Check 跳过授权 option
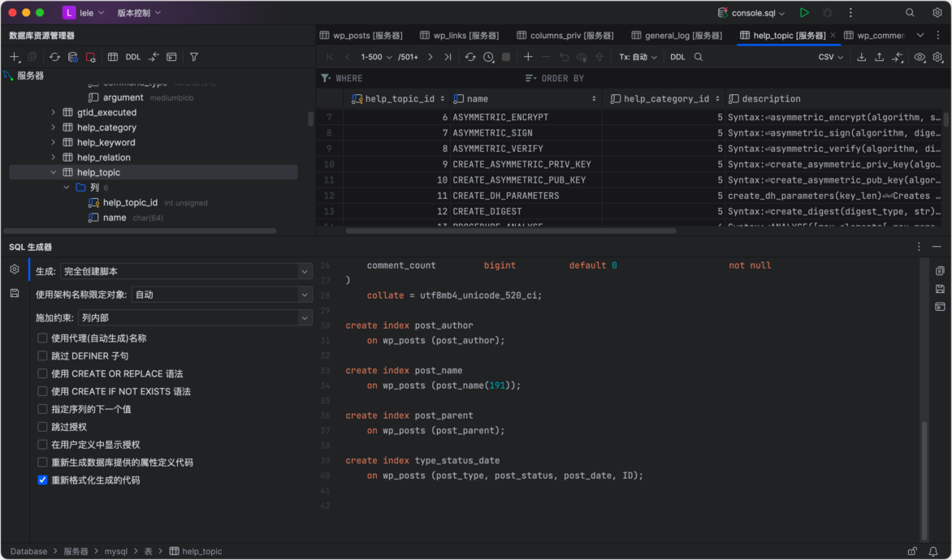Viewport: 952px width, 560px height. pos(42,427)
